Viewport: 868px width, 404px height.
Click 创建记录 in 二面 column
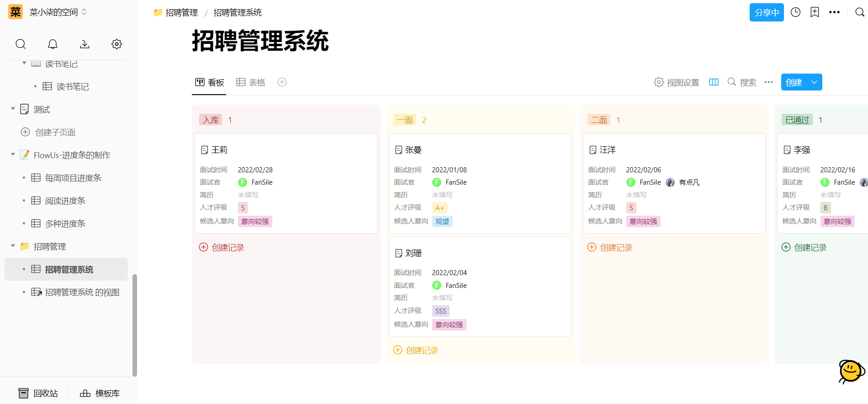click(610, 247)
